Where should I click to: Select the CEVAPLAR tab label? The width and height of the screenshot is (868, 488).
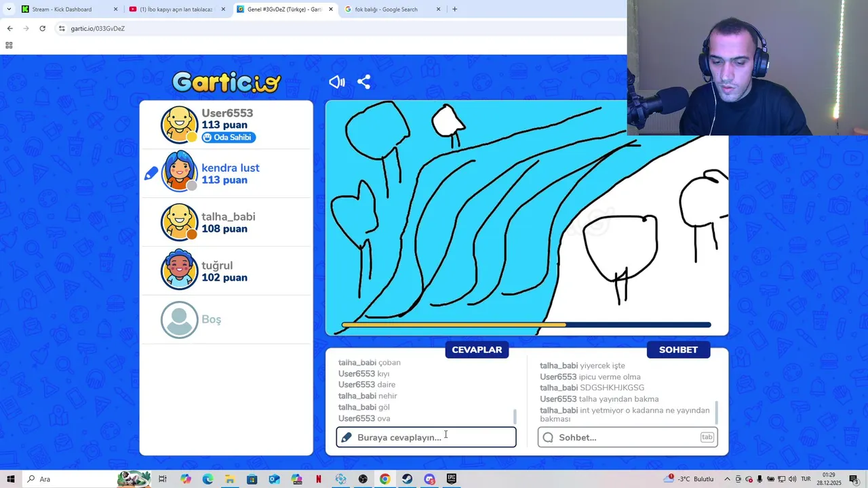pos(477,350)
